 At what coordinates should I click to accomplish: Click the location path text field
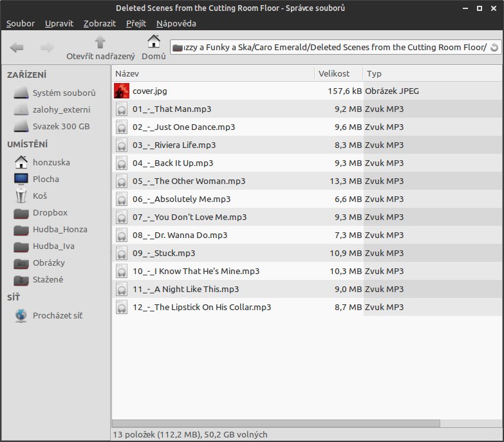point(335,48)
